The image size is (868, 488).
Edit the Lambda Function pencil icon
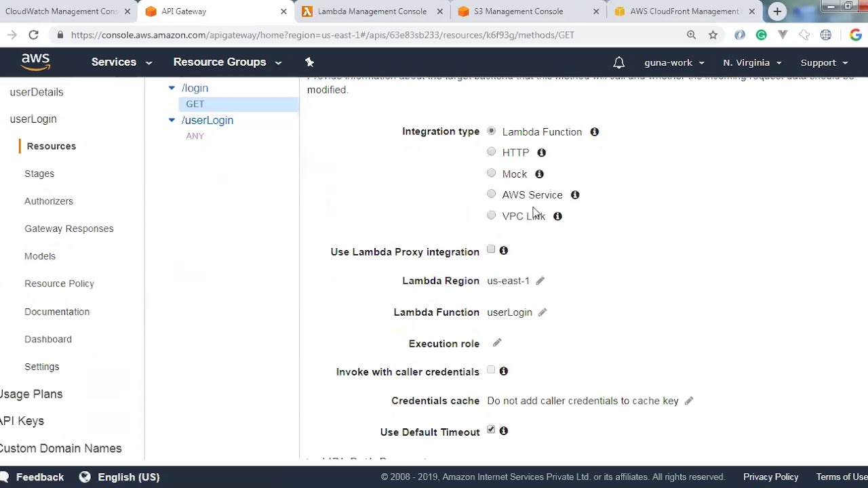(x=542, y=312)
